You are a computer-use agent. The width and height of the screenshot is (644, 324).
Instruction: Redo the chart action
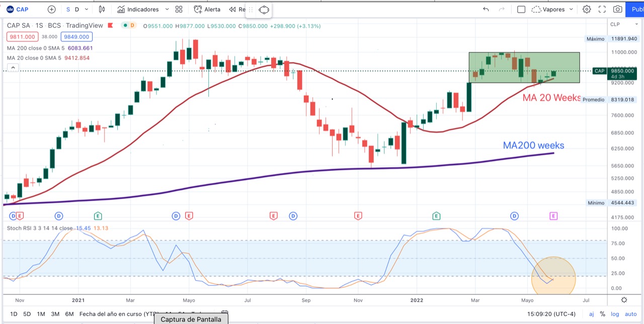pyautogui.click(x=502, y=9)
